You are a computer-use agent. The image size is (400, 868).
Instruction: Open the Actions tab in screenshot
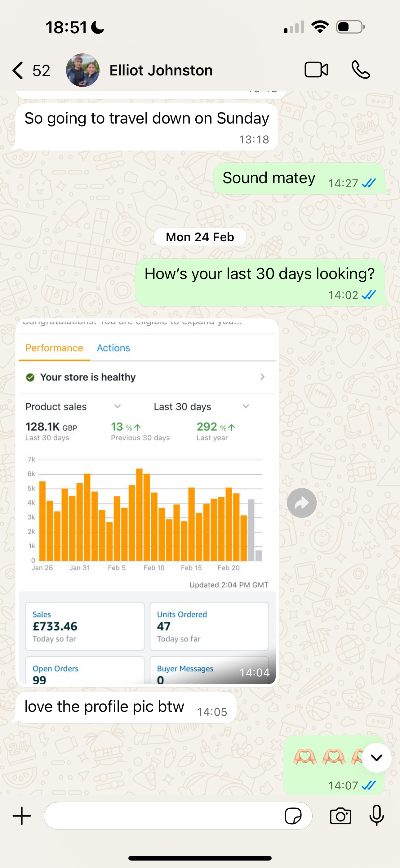click(113, 348)
